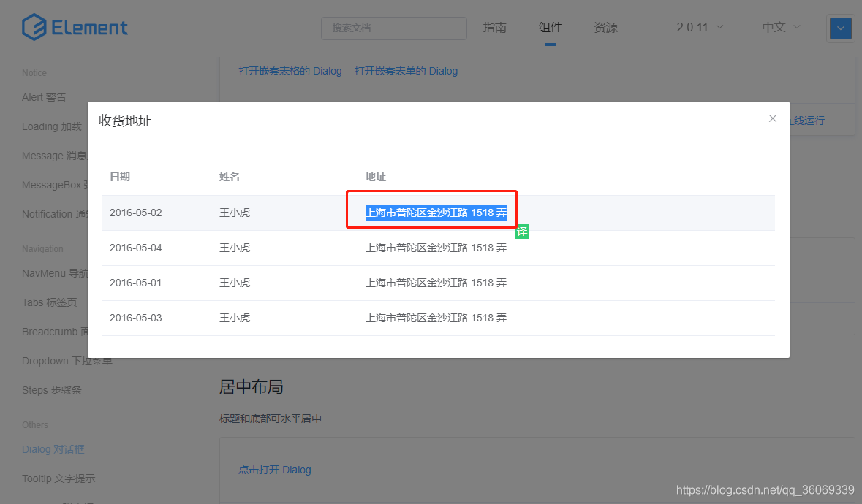862x504 pixels.
Task: Click the 点击打开 Dialog link
Action: tap(274, 470)
